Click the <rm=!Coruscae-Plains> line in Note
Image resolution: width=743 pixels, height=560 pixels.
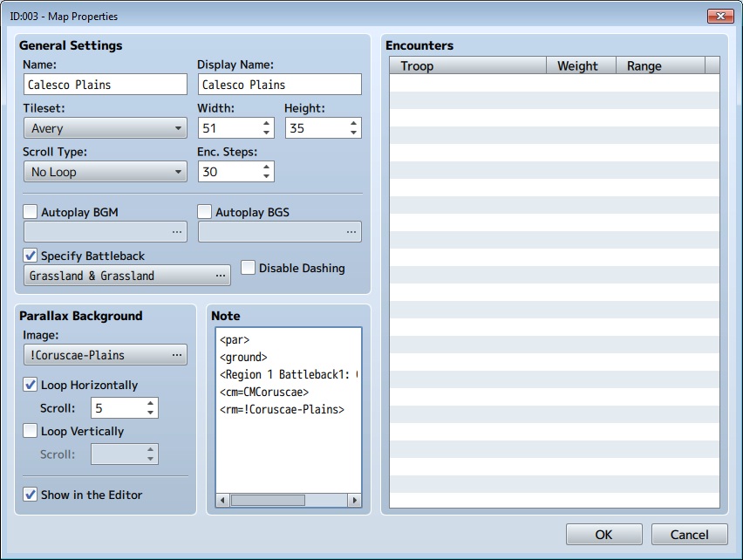(282, 409)
